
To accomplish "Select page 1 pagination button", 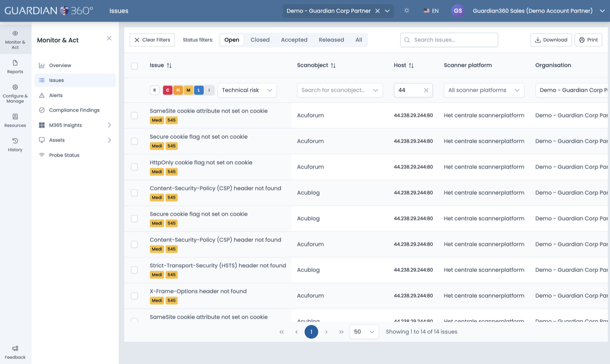I will 311,332.
